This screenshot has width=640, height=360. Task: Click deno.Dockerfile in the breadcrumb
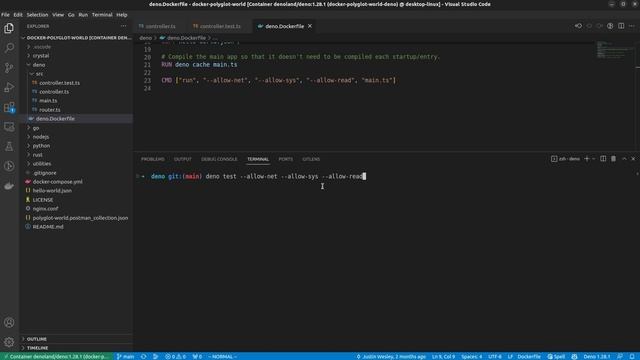point(186,38)
